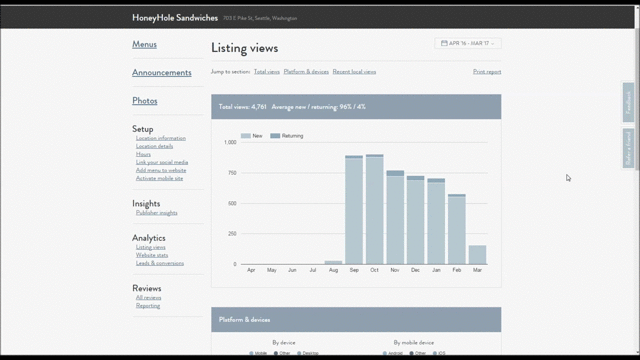Click the HoneyHole Sandwiches header title

(175, 18)
